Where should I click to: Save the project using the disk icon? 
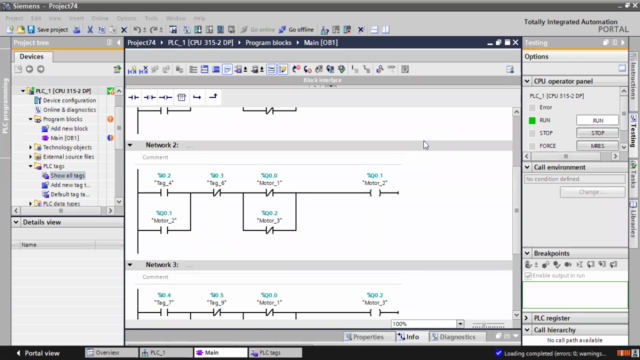tap(31, 30)
